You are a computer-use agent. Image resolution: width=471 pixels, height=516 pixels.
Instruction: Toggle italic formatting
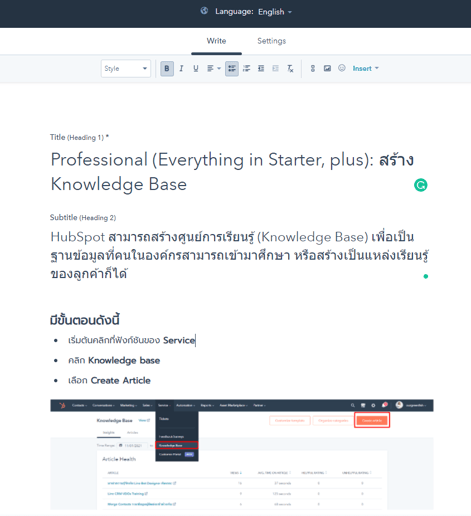[181, 69]
